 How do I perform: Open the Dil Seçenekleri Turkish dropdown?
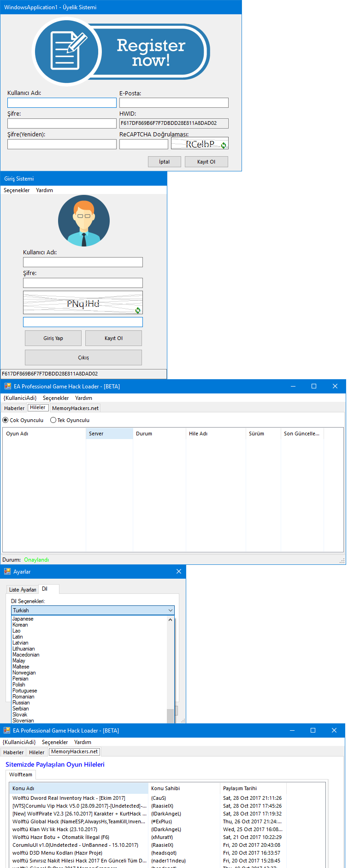93,610
